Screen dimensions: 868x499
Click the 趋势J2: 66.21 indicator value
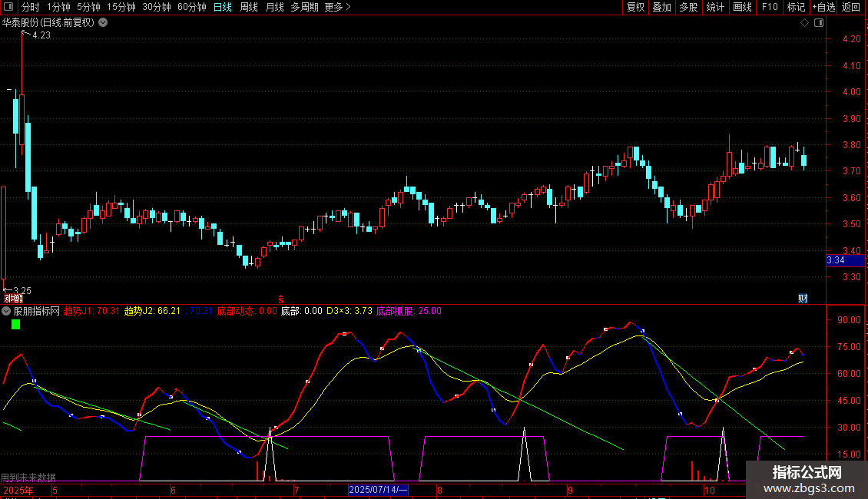point(152,311)
